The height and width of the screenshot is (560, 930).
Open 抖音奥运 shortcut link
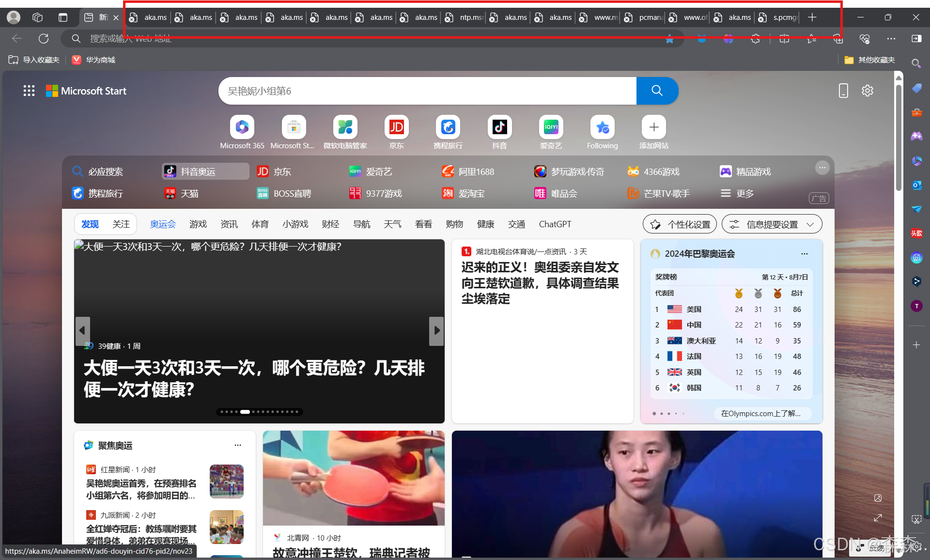pos(205,171)
